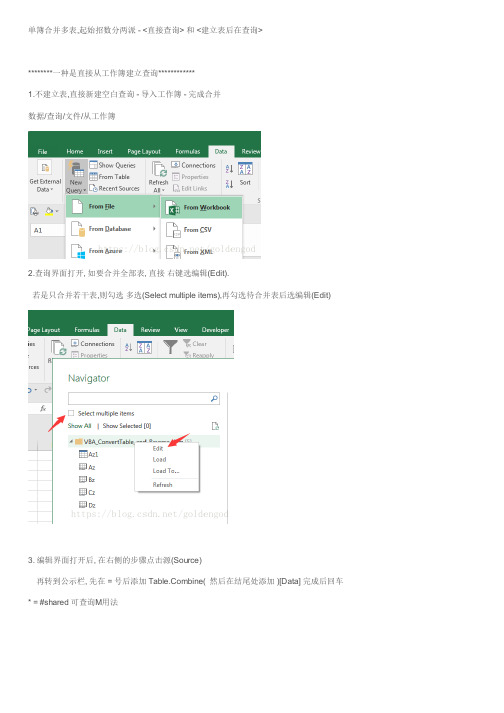Screen dimensions: 504x713
Task: Click the Connections icon above Navigator dialog
Action: pyautogui.click(x=75, y=343)
